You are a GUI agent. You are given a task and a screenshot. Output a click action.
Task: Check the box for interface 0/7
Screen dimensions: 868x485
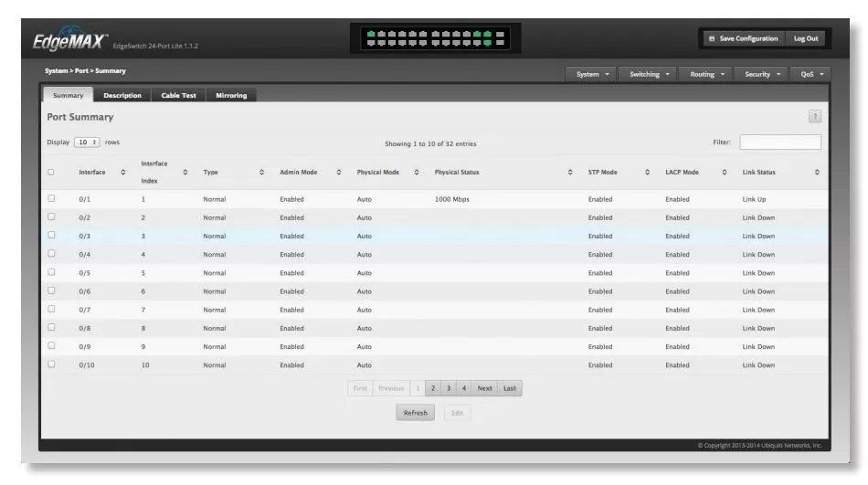pyautogui.click(x=51, y=309)
